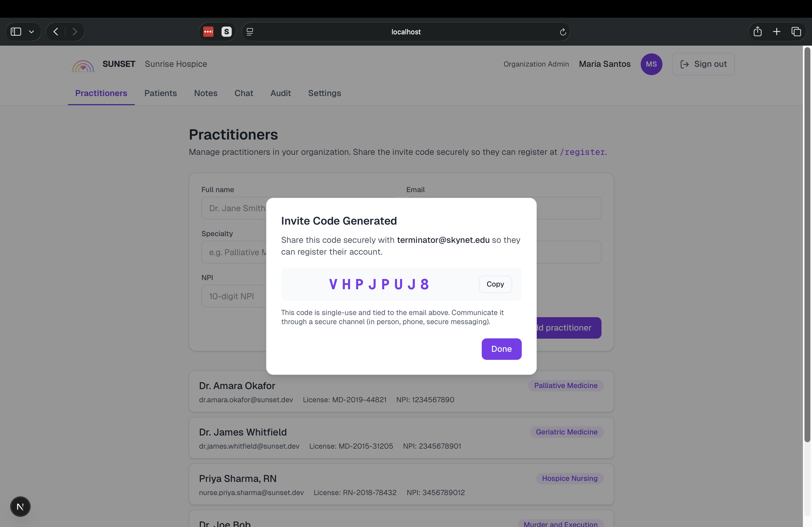
Task: Open the red password manager extension
Action: 208,32
